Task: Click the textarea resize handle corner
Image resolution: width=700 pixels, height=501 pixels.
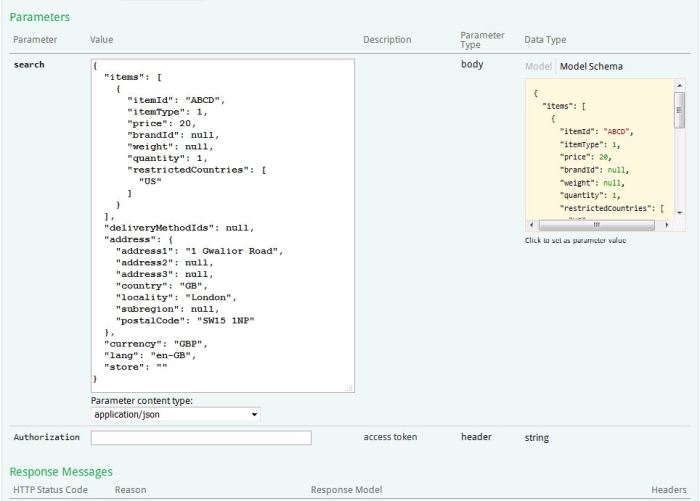Action: (350, 388)
